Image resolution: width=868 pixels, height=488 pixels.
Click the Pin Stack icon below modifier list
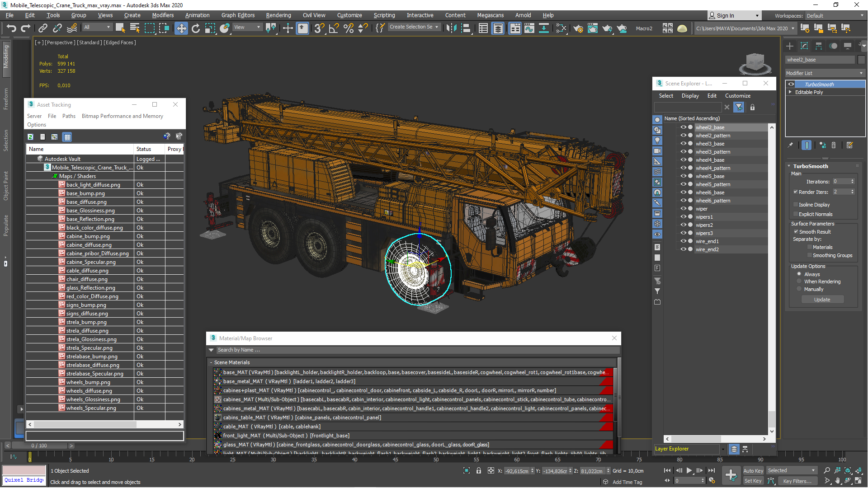(790, 145)
